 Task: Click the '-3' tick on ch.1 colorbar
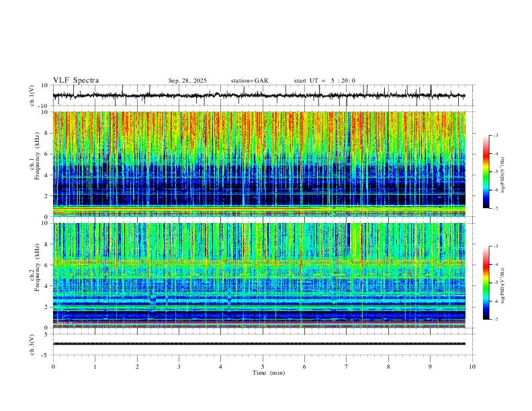point(496,135)
